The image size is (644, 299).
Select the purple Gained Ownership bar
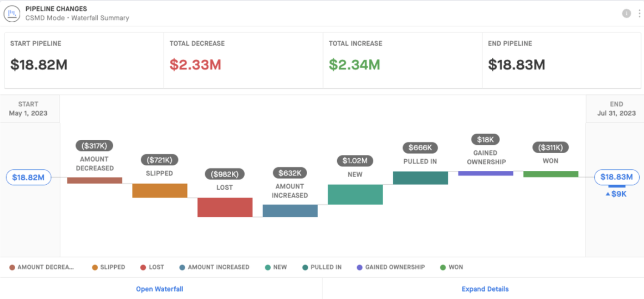486,174
